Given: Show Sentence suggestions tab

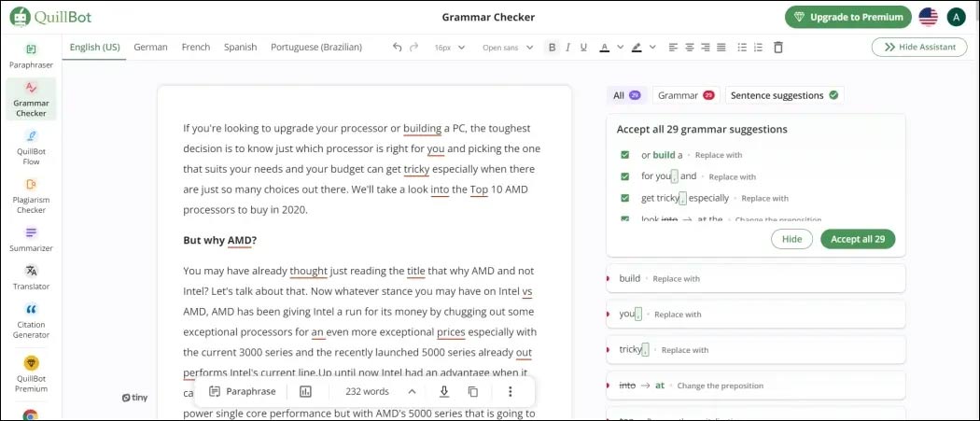Looking at the screenshot, I should (x=784, y=95).
